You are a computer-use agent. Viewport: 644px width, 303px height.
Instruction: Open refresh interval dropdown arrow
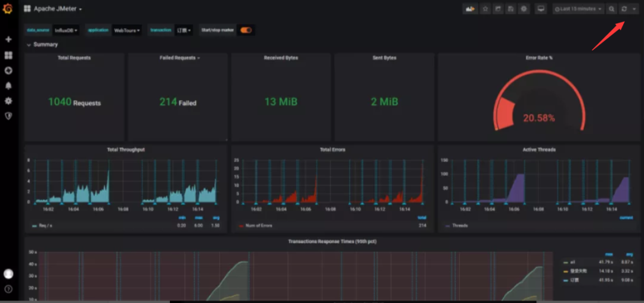point(634,8)
